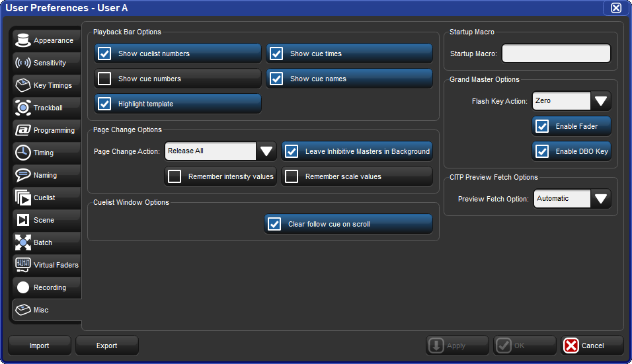The width and height of the screenshot is (632, 364).
Task: Click the Export button
Action: (x=107, y=346)
